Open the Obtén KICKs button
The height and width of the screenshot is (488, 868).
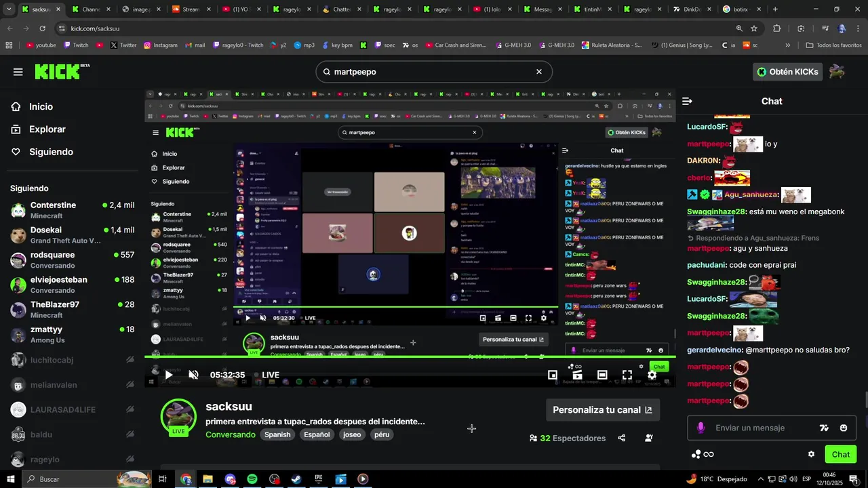click(x=787, y=72)
